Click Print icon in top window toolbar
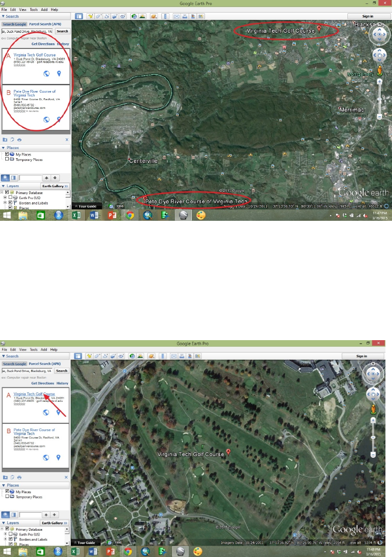 coord(184,16)
